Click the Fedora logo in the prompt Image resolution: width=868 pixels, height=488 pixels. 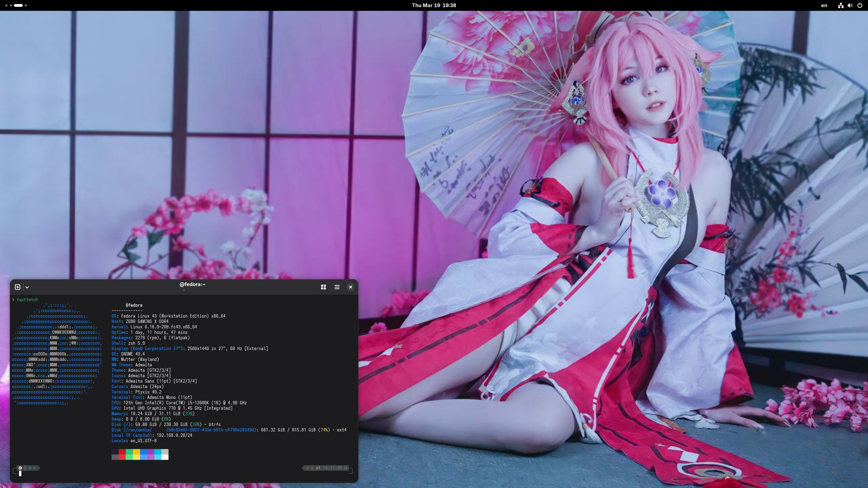(20, 468)
